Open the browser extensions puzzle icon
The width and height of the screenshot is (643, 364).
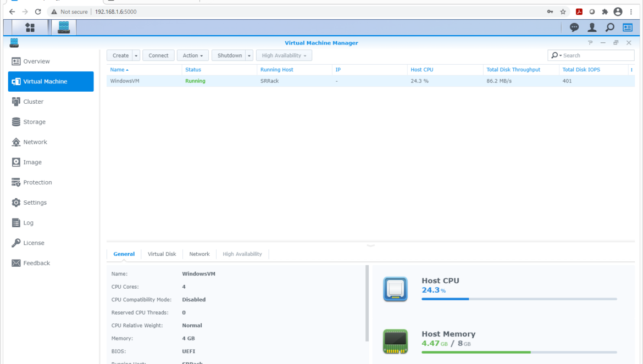[x=605, y=12]
